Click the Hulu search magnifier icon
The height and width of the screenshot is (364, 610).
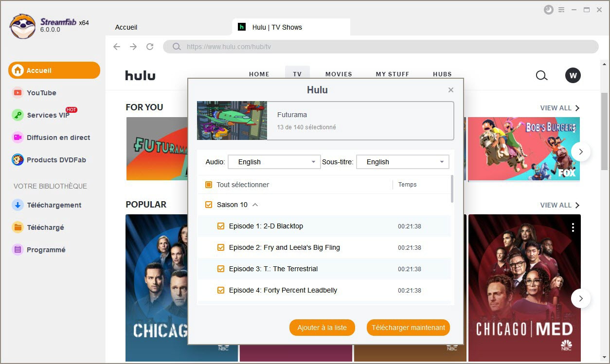pos(541,75)
